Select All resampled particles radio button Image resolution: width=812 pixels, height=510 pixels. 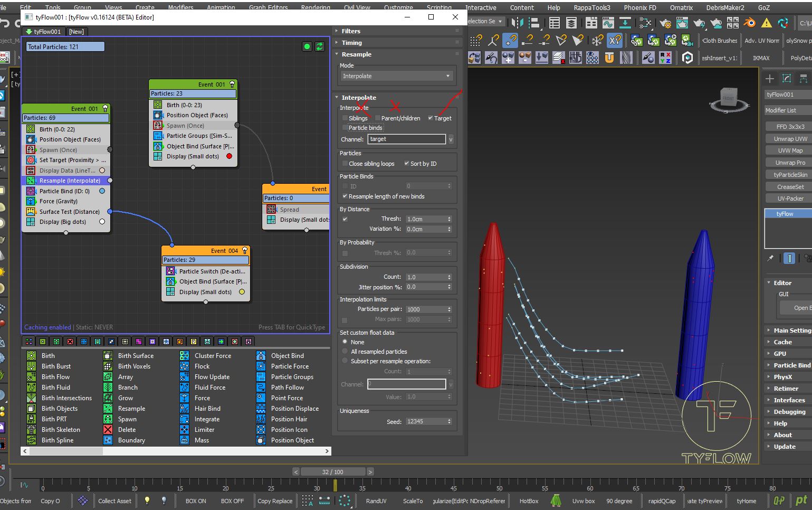tap(345, 352)
